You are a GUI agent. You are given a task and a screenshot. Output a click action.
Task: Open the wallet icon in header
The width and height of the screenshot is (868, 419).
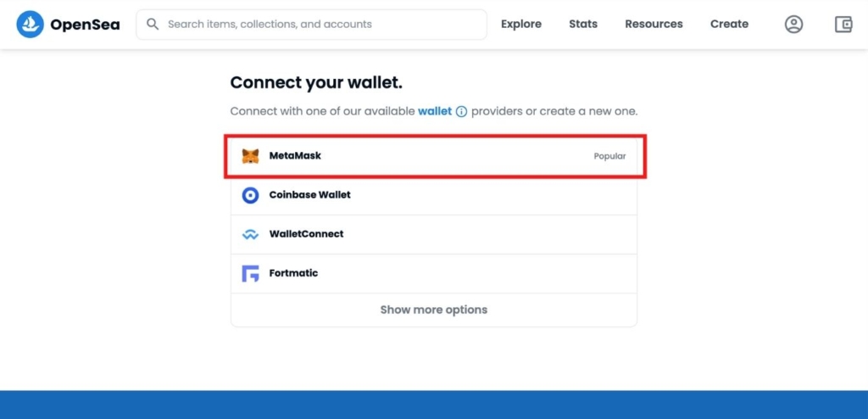click(843, 25)
